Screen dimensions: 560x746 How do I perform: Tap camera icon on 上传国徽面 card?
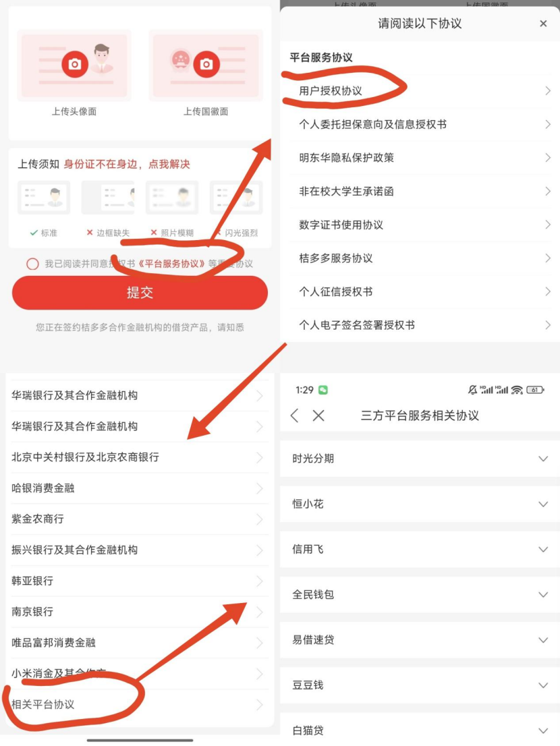click(206, 64)
